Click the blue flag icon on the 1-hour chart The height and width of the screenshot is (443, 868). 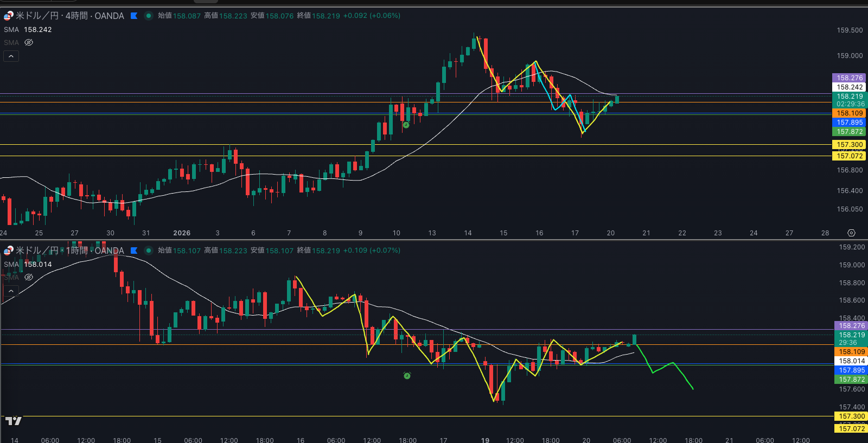click(134, 251)
